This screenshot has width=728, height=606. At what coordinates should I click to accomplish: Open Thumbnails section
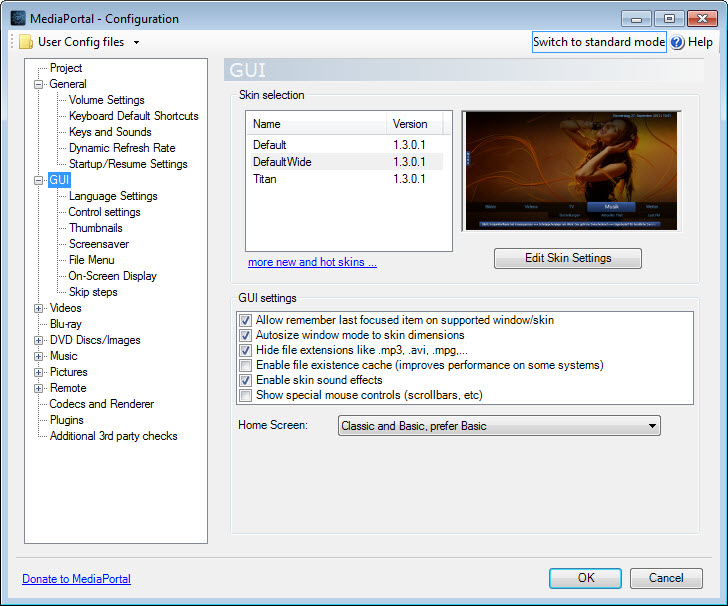coord(96,228)
